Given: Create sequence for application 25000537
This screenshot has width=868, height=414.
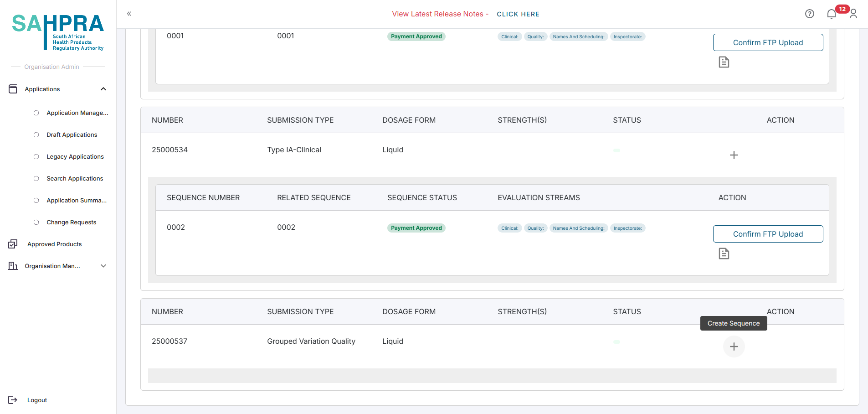Looking at the screenshot, I should tap(734, 347).
